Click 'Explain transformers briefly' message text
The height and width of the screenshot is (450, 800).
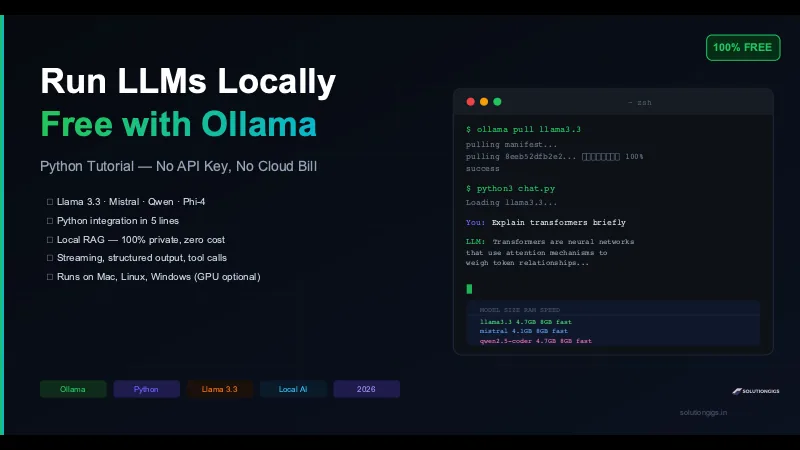559,222
